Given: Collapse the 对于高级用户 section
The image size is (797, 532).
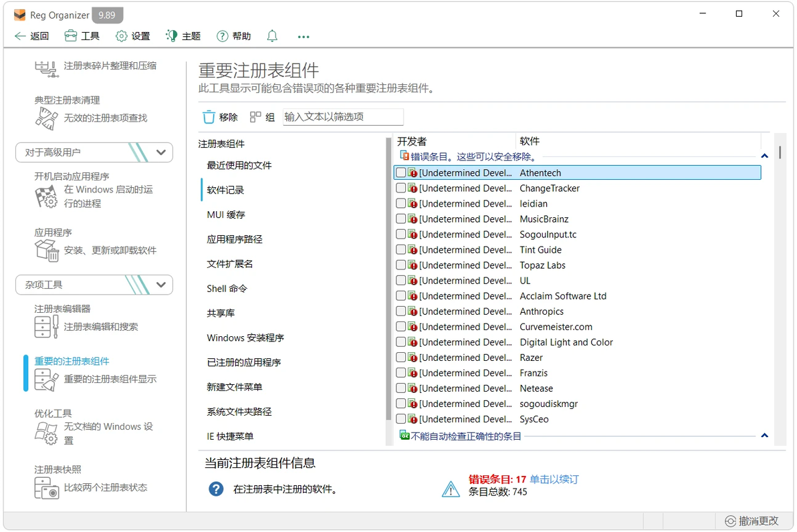Looking at the screenshot, I should point(161,152).
